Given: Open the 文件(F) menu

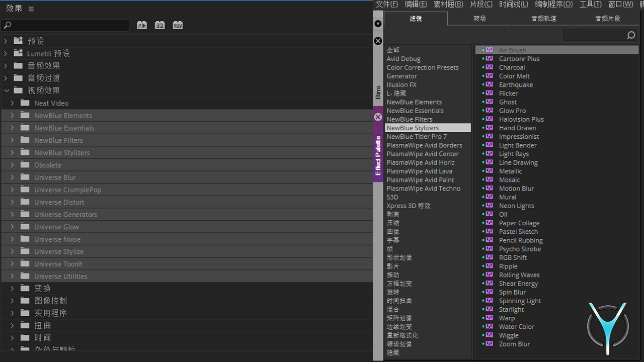Looking at the screenshot, I should [387, 5].
